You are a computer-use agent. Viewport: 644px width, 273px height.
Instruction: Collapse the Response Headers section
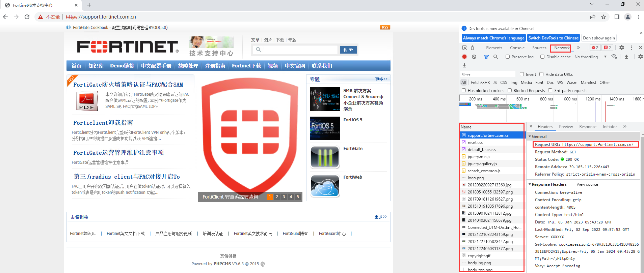click(x=530, y=184)
